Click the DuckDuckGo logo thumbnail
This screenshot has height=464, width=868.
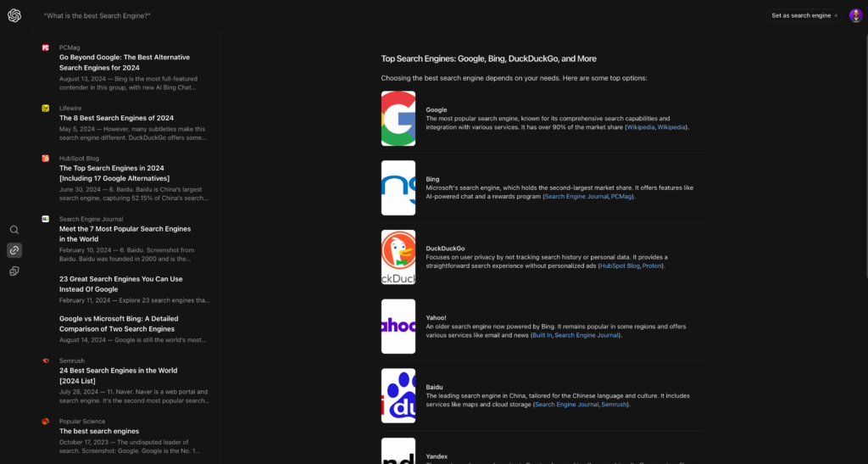pos(398,257)
